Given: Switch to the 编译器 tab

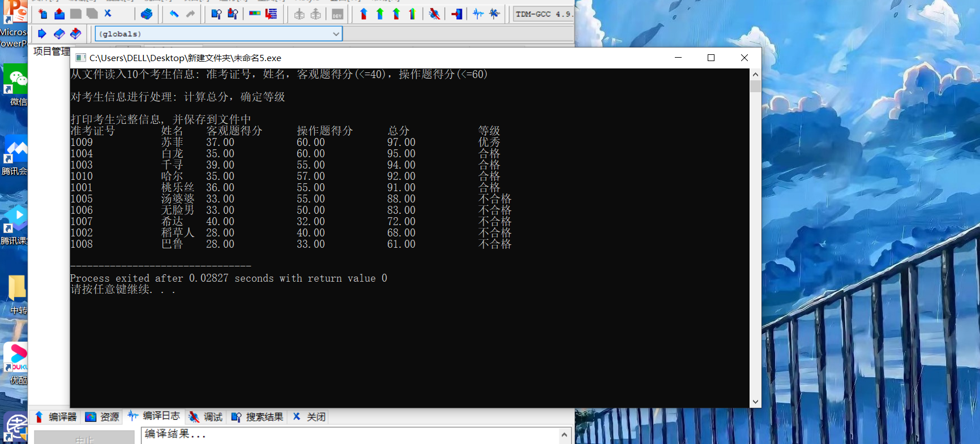Looking at the screenshot, I should [x=55, y=417].
